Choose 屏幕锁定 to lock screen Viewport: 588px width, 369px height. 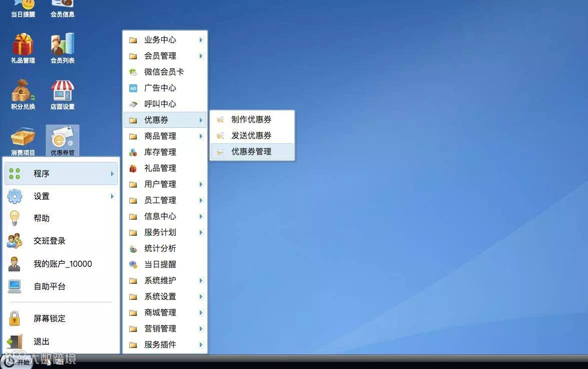coord(61,318)
